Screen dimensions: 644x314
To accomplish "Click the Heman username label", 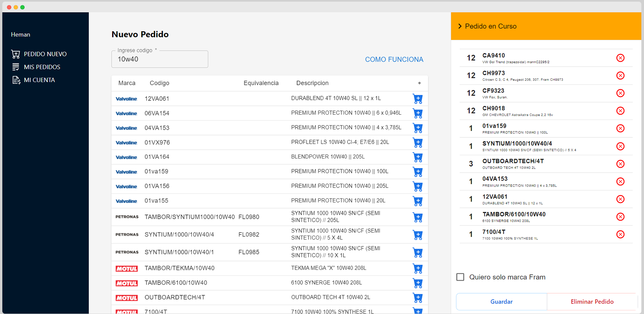I will [x=20, y=35].
